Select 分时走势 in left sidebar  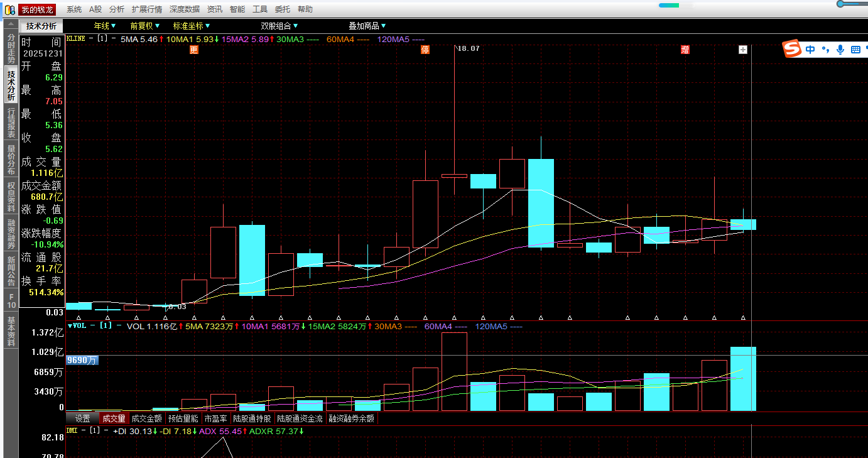[x=11, y=48]
